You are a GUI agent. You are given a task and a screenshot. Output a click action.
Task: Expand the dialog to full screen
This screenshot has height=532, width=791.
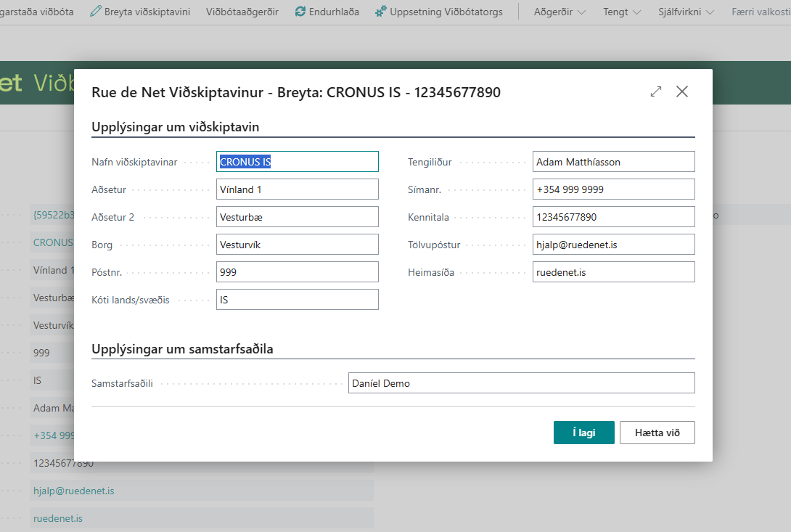click(x=656, y=91)
